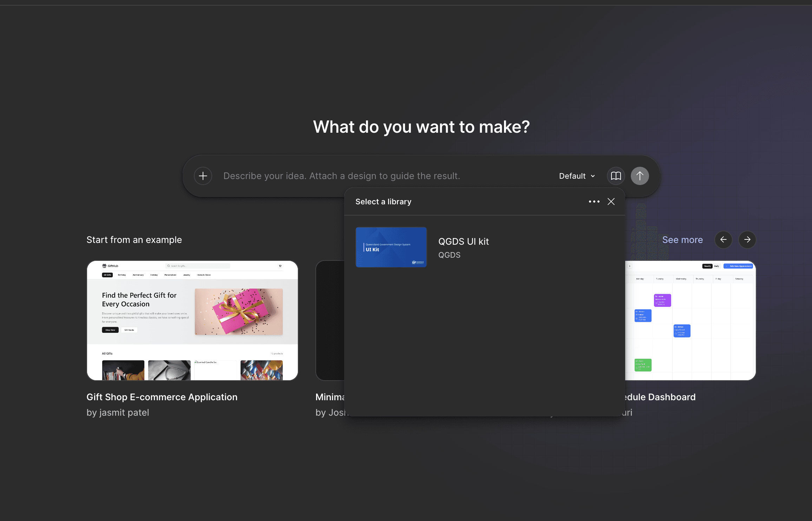This screenshot has height=521, width=812.
Task: Focus the Describe your idea field
Action: click(341, 176)
